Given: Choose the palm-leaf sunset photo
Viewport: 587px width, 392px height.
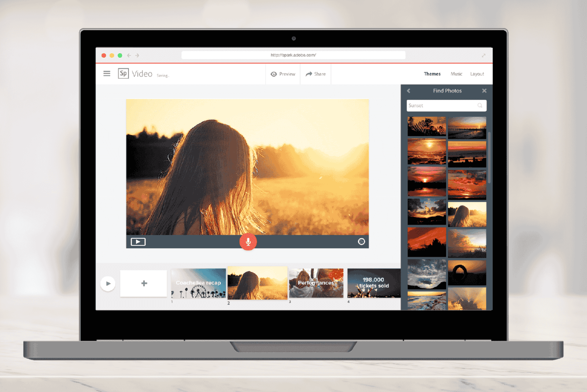Looking at the screenshot, I should tap(427, 126).
